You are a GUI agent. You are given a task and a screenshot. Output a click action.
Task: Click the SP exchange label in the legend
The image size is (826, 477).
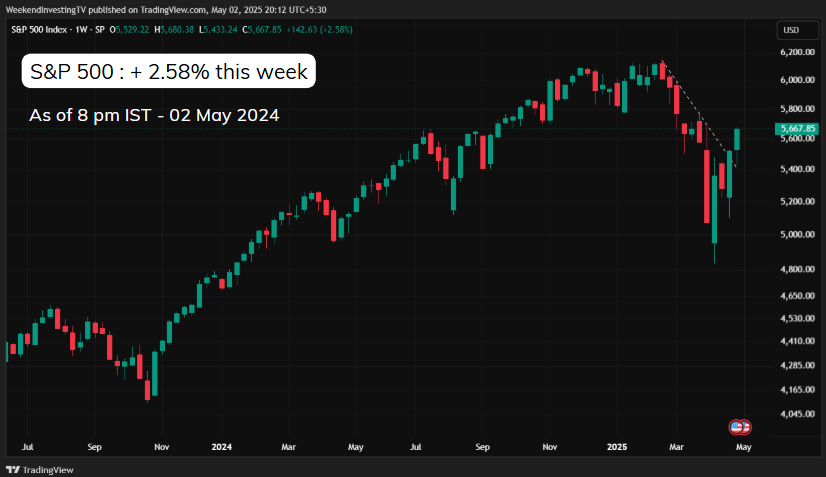[x=100, y=30]
